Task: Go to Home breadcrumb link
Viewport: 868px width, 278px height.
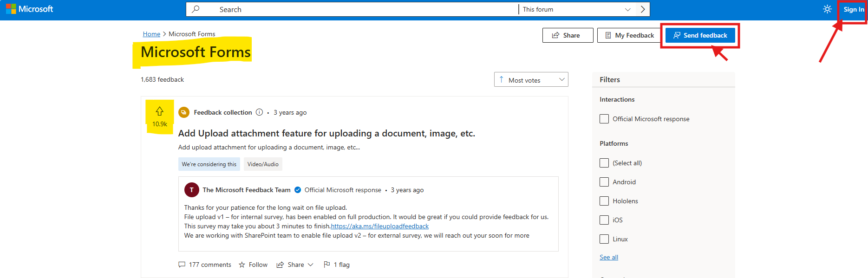Action: click(x=151, y=34)
